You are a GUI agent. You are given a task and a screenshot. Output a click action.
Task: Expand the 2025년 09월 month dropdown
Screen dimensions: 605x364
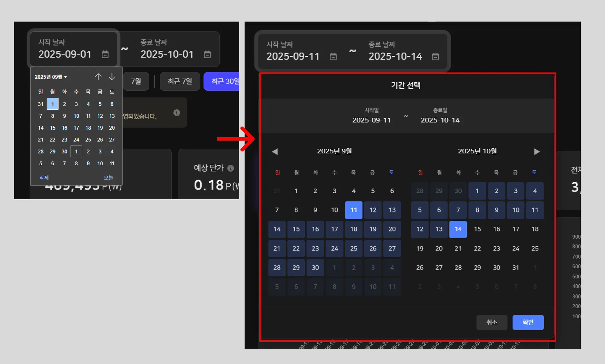click(x=51, y=77)
